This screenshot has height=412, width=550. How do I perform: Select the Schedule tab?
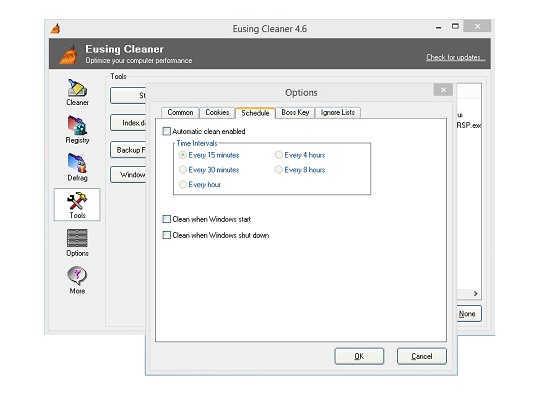click(255, 113)
